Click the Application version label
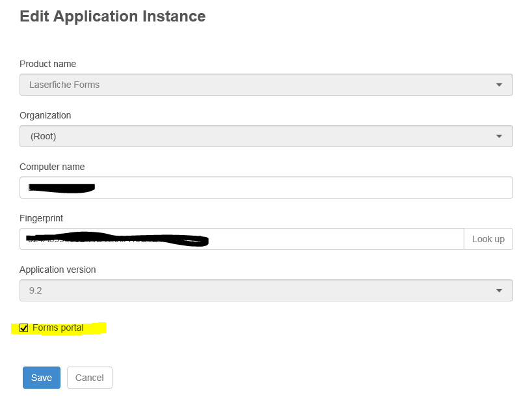 click(x=58, y=270)
